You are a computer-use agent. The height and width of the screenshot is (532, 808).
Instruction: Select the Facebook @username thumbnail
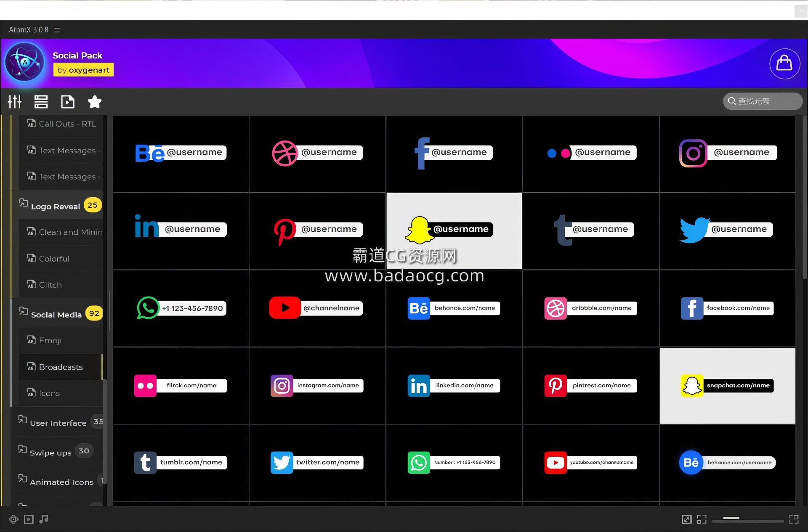tap(454, 154)
